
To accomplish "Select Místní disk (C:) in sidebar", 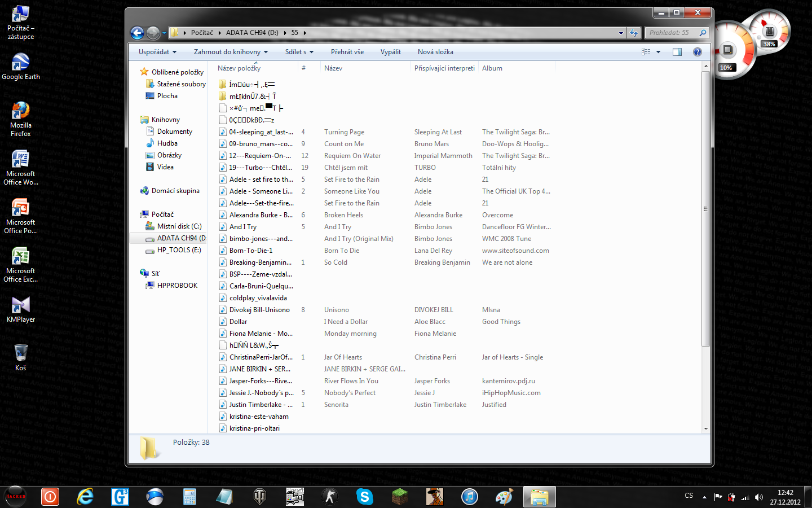I will tap(179, 226).
